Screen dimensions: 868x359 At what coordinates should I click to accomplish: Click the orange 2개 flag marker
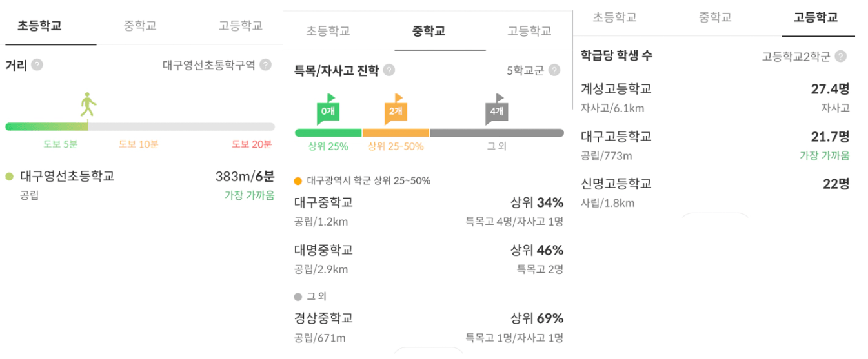click(395, 110)
